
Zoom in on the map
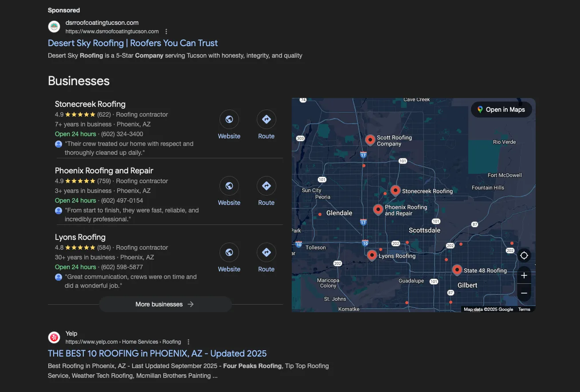point(524,275)
